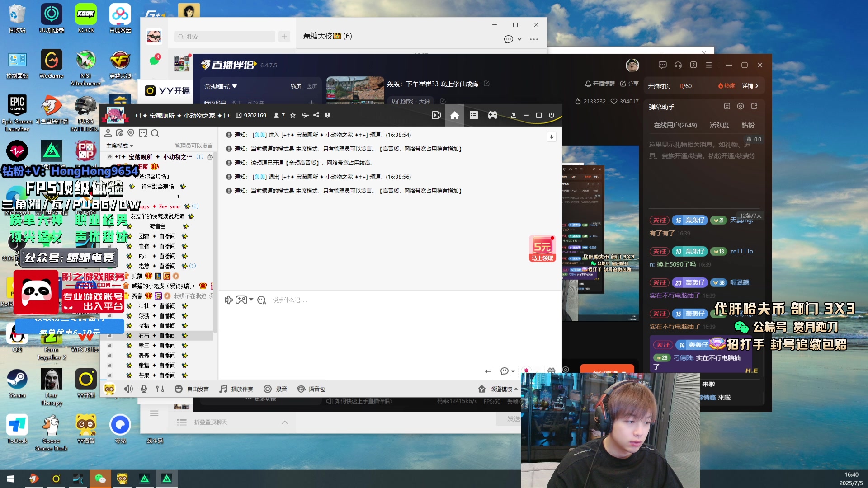The height and width of the screenshot is (488, 868).
Task: Click the WeChat add plus button
Action: [x=284, y=37]
